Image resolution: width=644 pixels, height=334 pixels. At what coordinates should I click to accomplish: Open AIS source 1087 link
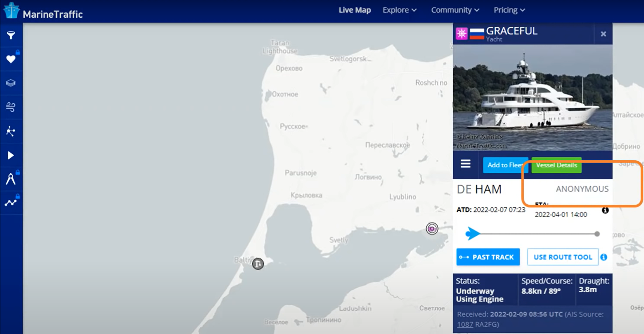tap(465, 324)
